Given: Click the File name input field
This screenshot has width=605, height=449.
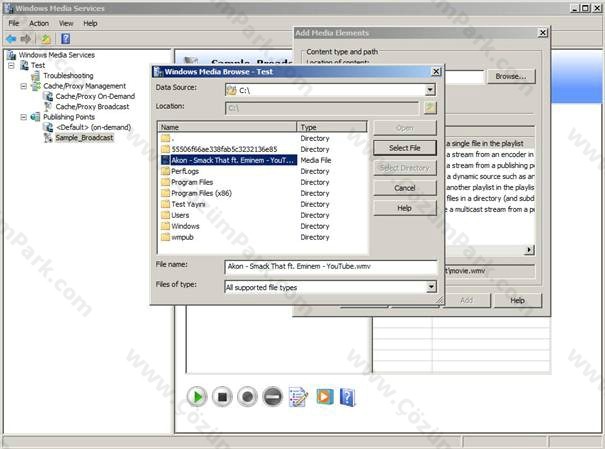Looking at the screenshot, I should 331,267.
